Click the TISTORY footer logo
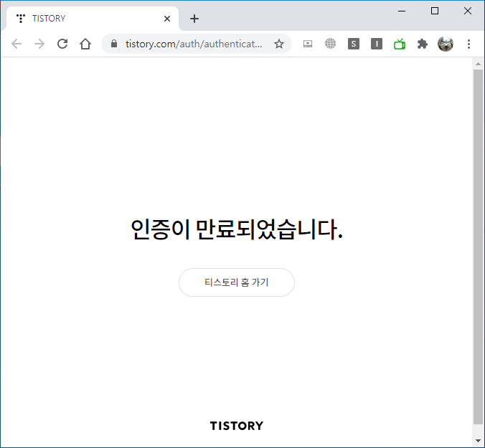 pos(237,426)
